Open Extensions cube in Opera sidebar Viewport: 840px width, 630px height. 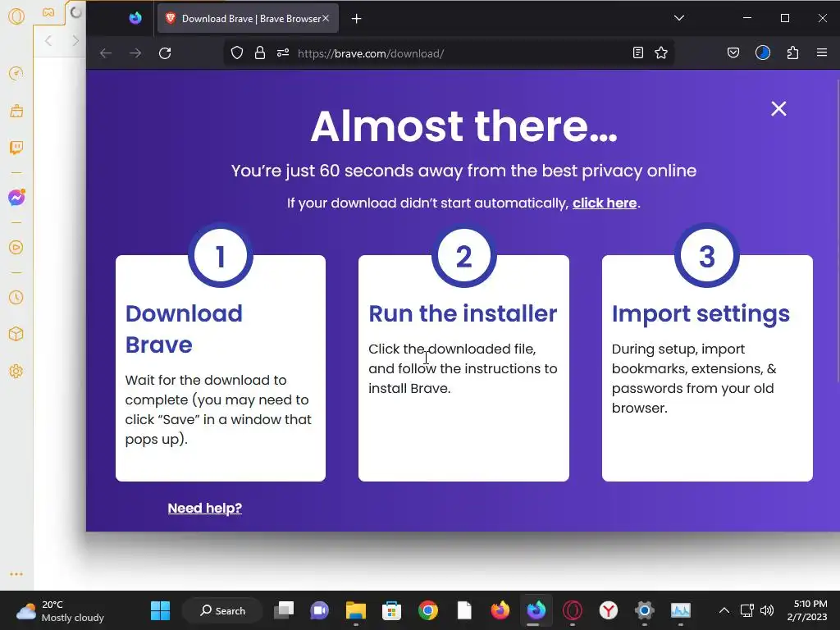[16, 335]
